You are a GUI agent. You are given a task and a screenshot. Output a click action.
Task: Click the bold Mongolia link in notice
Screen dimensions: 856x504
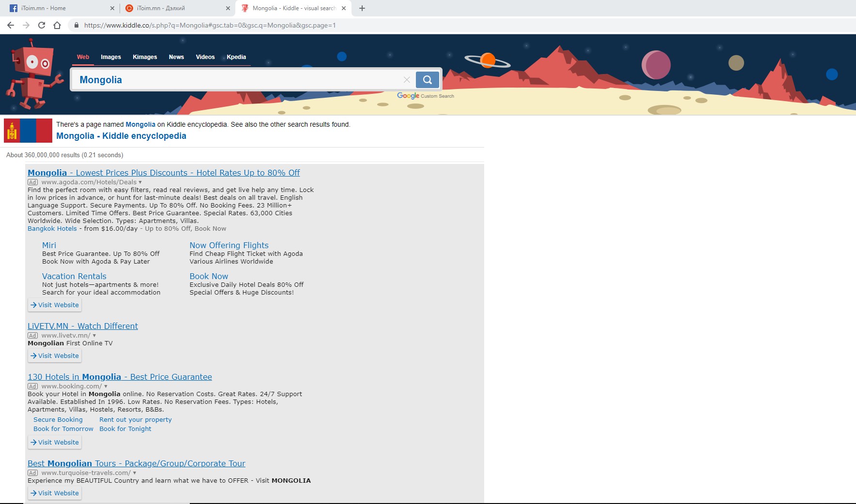coord(140,124)
